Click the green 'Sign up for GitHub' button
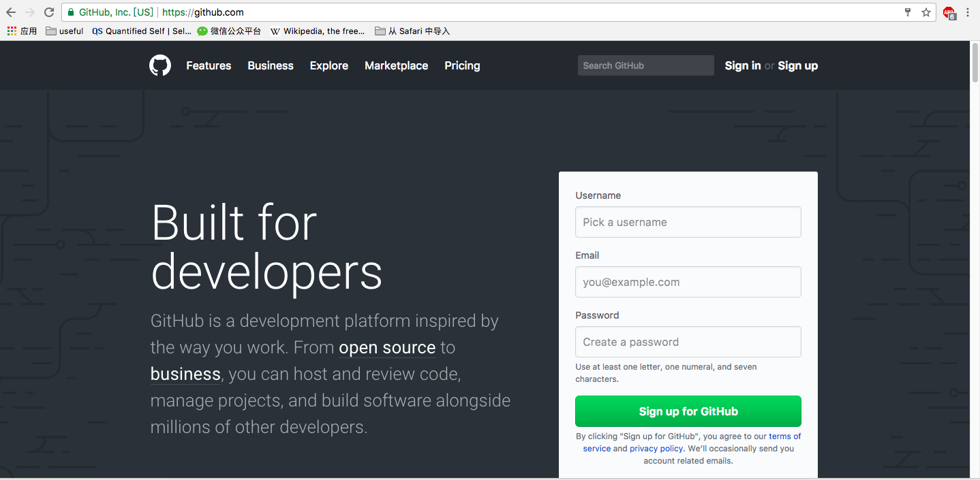980x480 pixels. pyautogui.click(x=688, y=411)
